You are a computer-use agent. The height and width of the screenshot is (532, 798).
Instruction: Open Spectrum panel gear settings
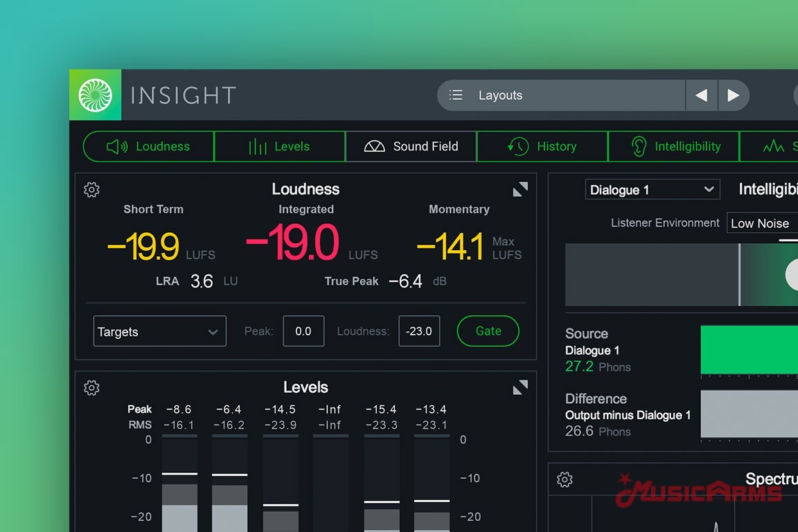coord(565,479)
